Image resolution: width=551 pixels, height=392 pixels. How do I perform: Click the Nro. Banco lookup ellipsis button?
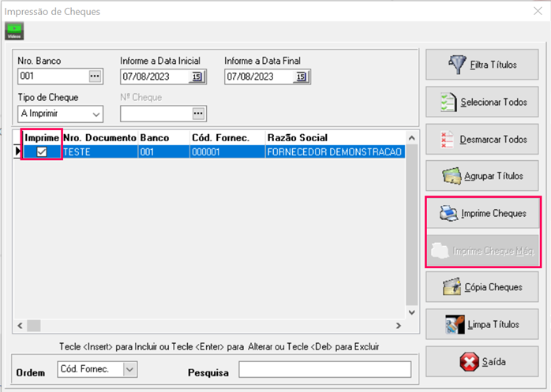[96, 77]
